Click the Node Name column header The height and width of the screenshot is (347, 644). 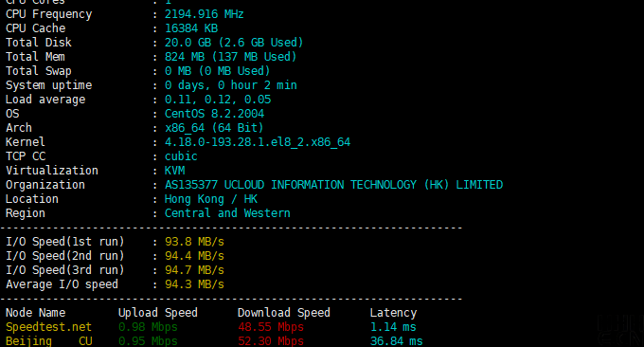pos(35,313)
